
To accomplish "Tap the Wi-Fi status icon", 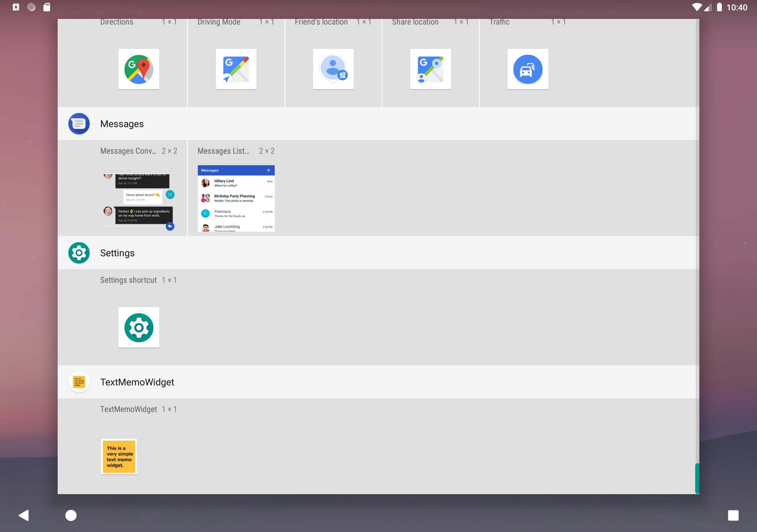I will click(x=696, y=7).
